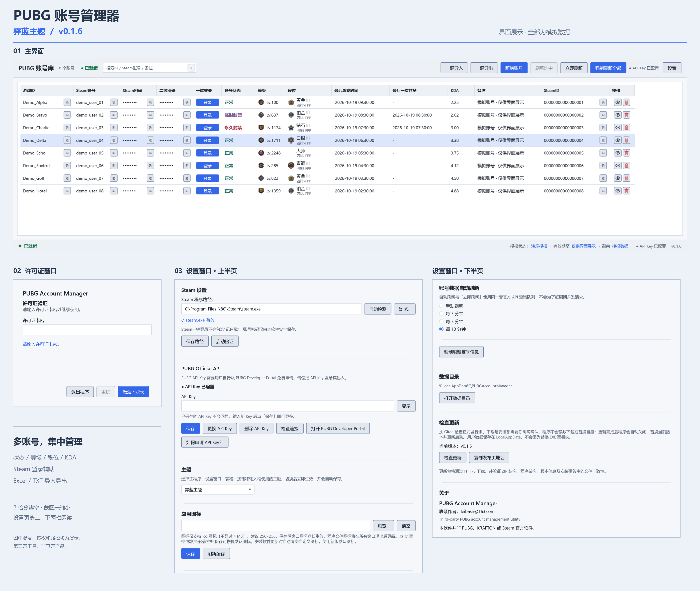
Task: Click 打开数据目录 button
Action: pyautogui.click(x=457, y=398)
